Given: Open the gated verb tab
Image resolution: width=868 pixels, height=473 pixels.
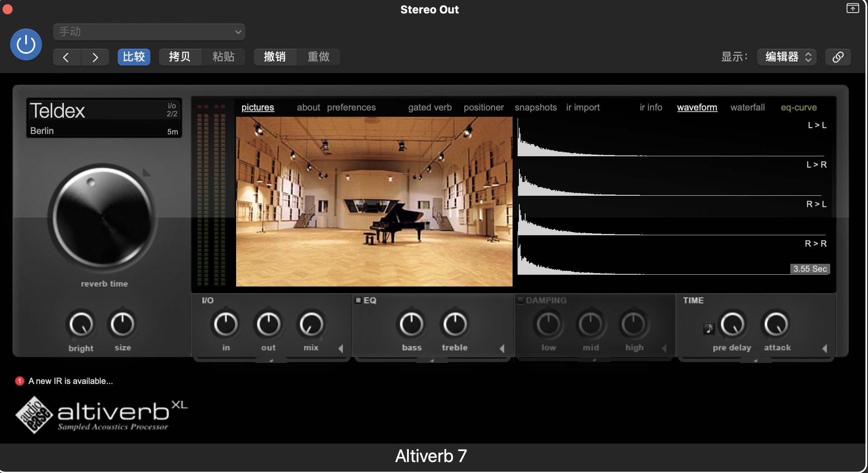Looking at the screenshot, I should pos(430,108).
